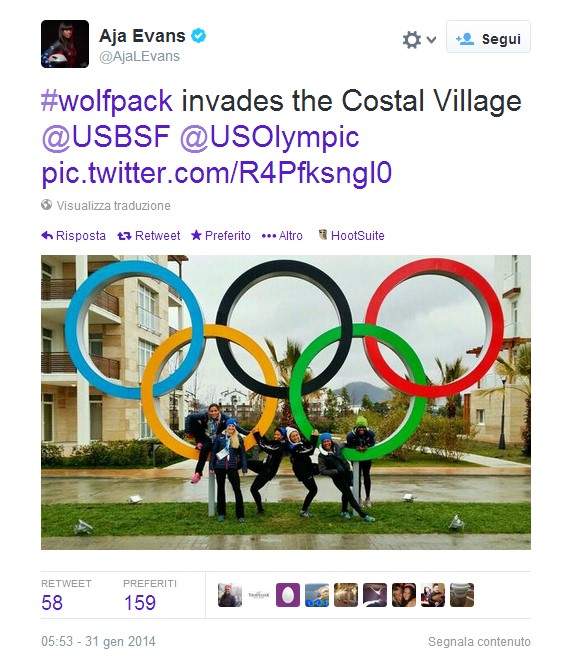The width and height of the screenshot is (576, 664).
Task: Click the Retweet arrows icon
Action: [x=124, y=235]
